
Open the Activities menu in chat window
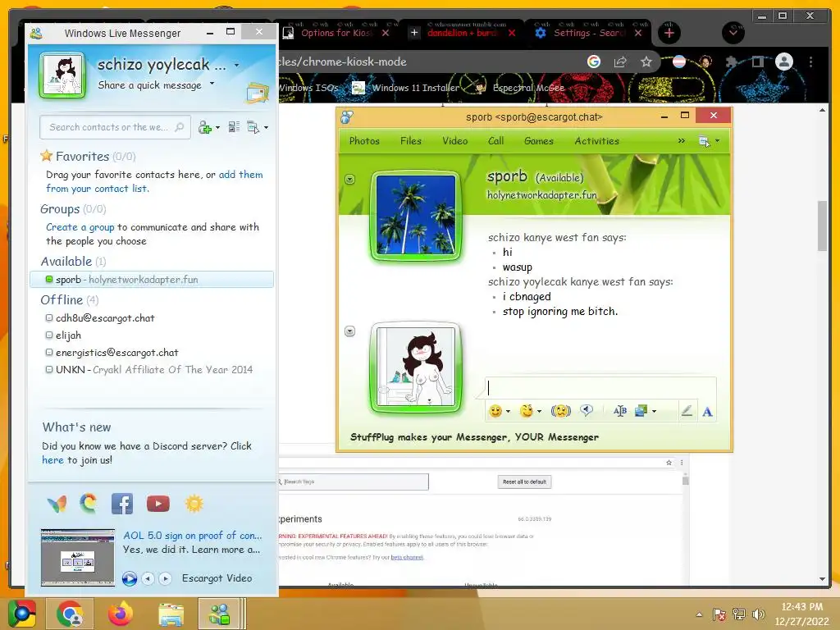pyautogui.click(x=597, y=141)
